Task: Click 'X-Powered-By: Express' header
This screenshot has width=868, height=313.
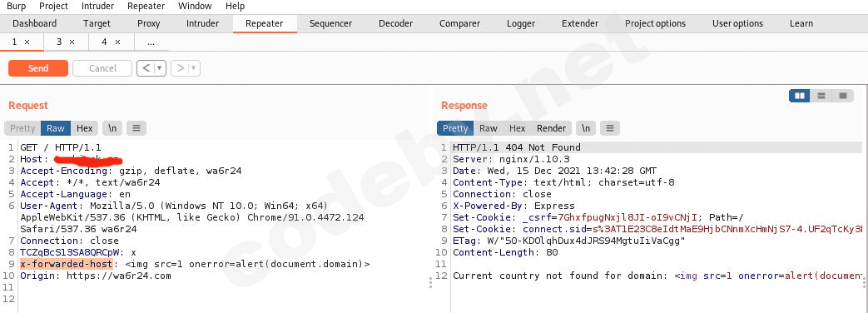Action: (x=513, y=206)
